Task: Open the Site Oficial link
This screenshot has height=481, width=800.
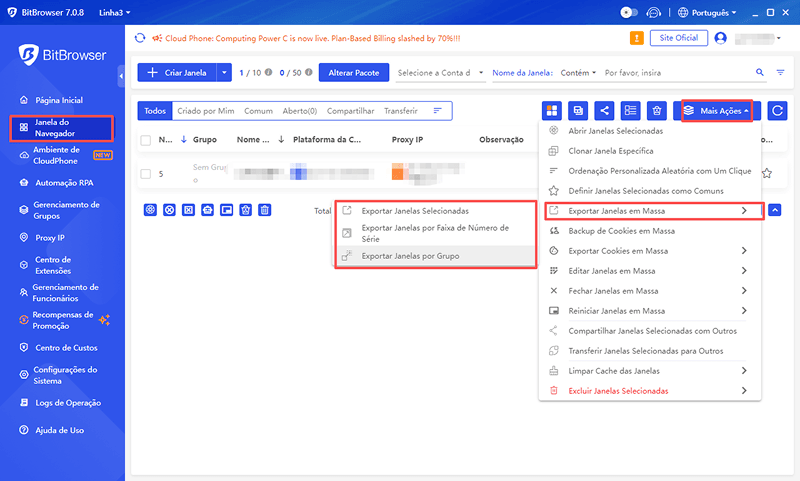Action: (679, 38)
